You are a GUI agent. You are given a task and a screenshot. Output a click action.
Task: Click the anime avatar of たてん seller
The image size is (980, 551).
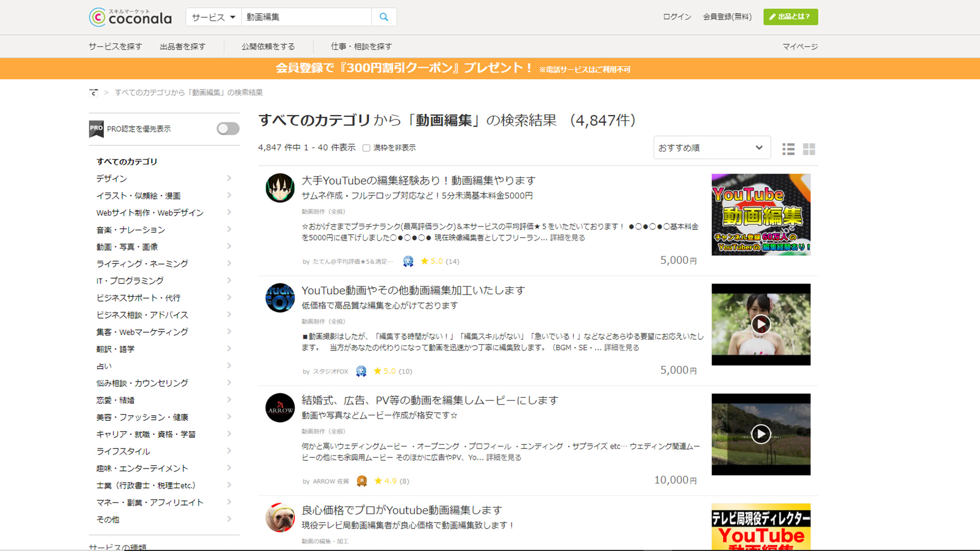tap(280, 188)
